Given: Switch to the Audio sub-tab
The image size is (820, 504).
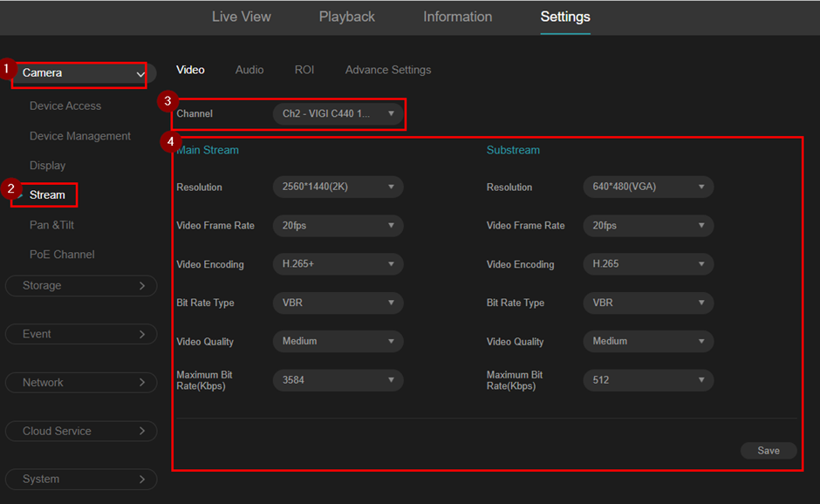Looking at the screenshot, I should click(x=249, y=70).
